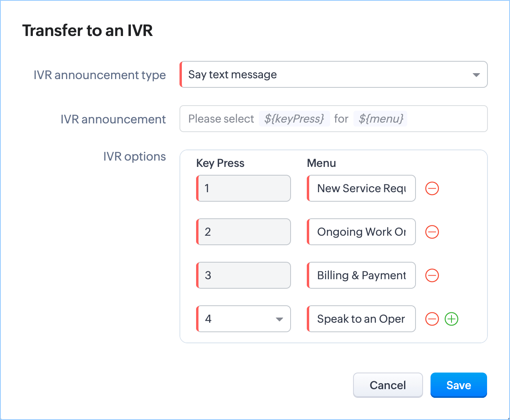Remove the New Service Request option row

[x=432, y=188]
